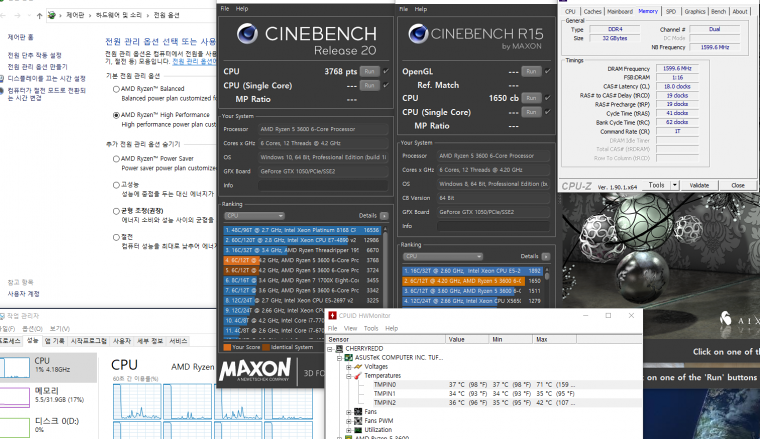The height and width of the screenshot is (439, 760).
Task: Select the TMPIN0 row in HWMonitor
Action: tap(485, 385)
